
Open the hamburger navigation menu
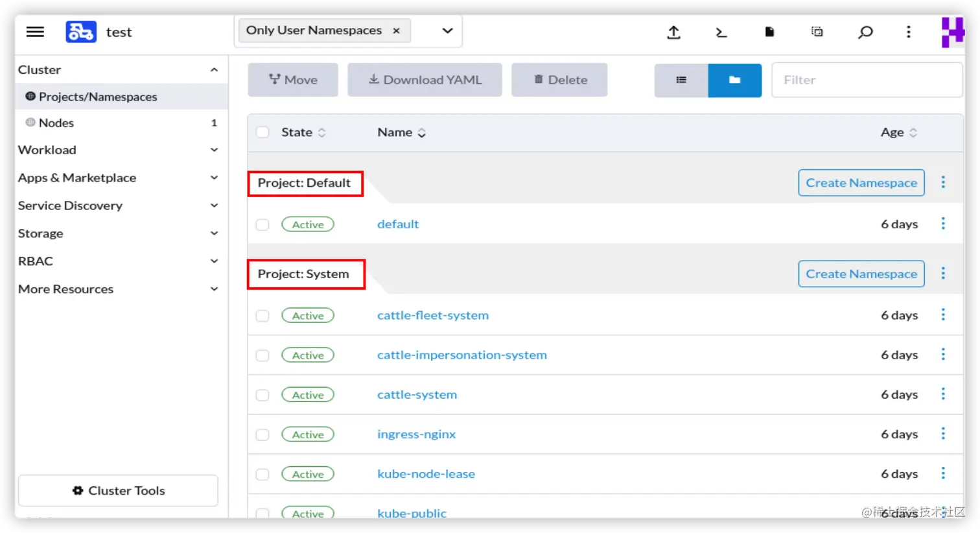click(35, 32)
